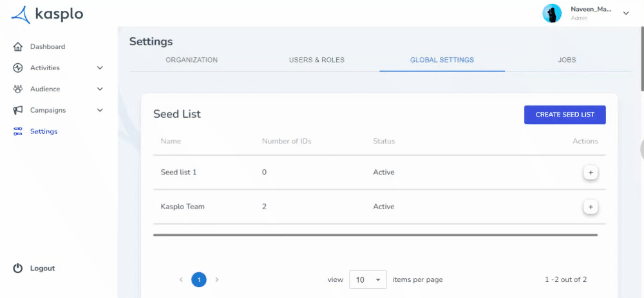Click Number of IDs column header
The width and height of the screenshot is (644, 298).
287,141
